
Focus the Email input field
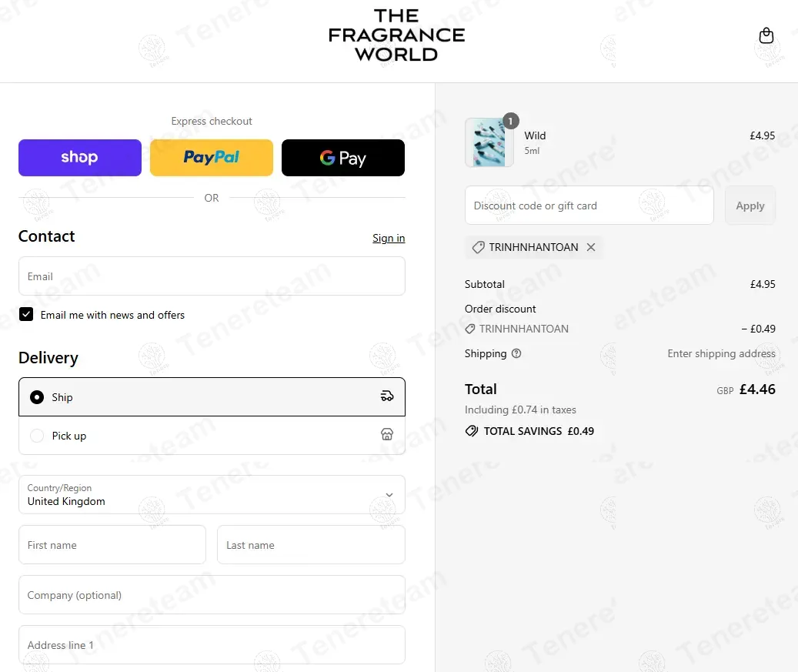pyautogui.click(x=212, y=276)
